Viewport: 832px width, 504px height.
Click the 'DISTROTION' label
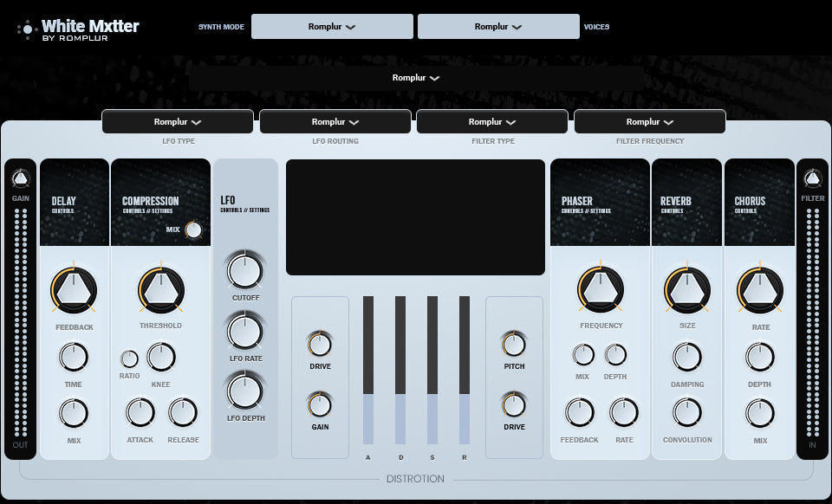tap(415, 479)
